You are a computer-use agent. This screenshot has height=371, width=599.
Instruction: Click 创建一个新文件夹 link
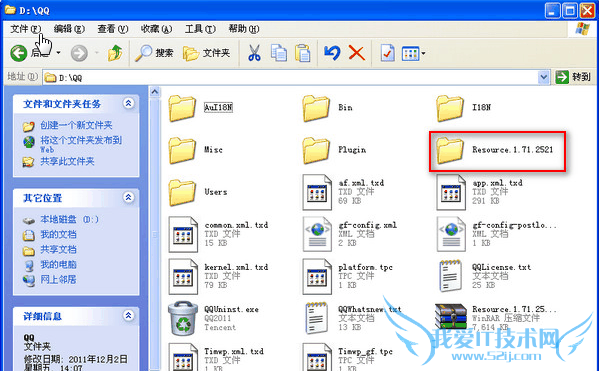point(76,125)
